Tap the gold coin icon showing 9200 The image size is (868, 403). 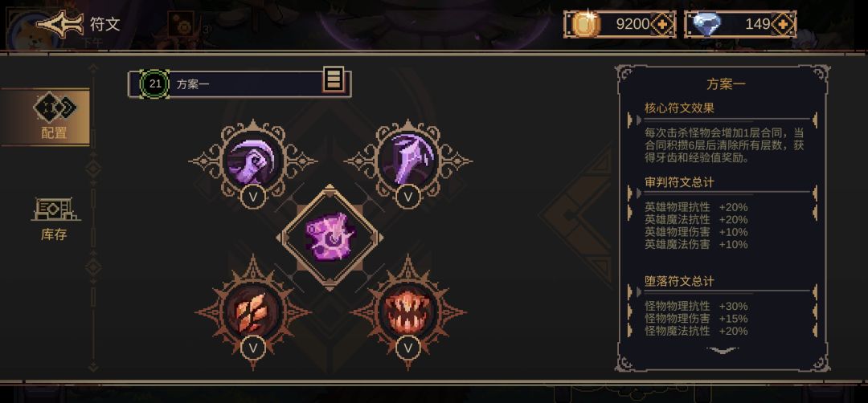[584, 24]
